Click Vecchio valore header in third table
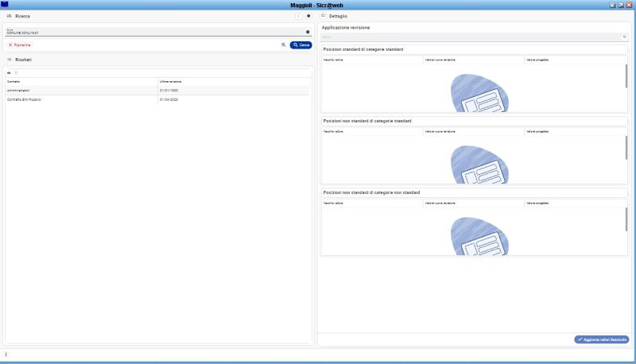This screenshot has height=364, width=636. (372, 203)
